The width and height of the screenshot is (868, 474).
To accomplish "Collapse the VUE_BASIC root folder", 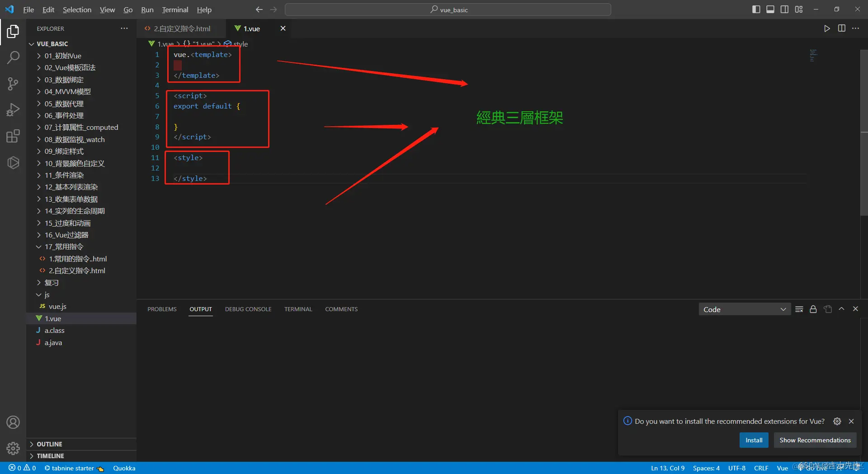I will pyautogui.click(x=81, y=44).
